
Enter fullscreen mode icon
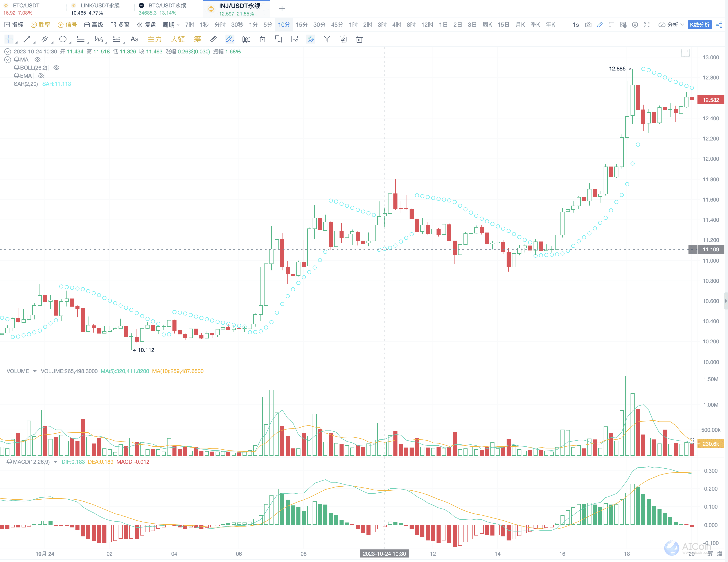click(x=647, y=25)
